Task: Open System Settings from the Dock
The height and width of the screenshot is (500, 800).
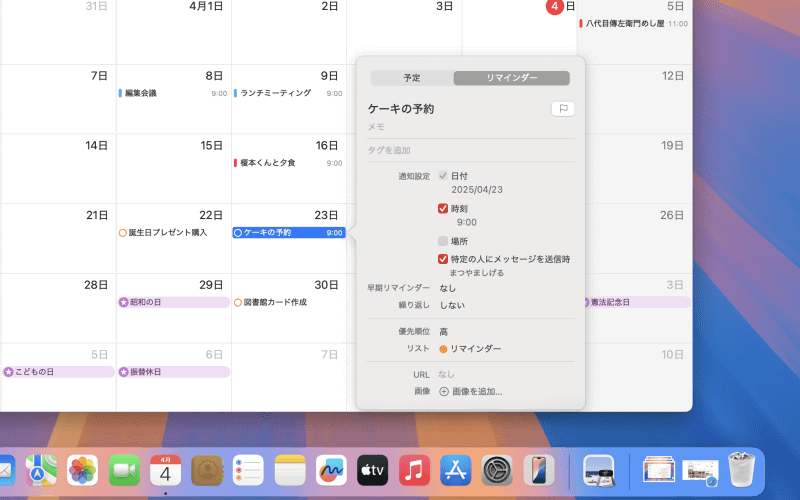Action: tap(497, 470)
